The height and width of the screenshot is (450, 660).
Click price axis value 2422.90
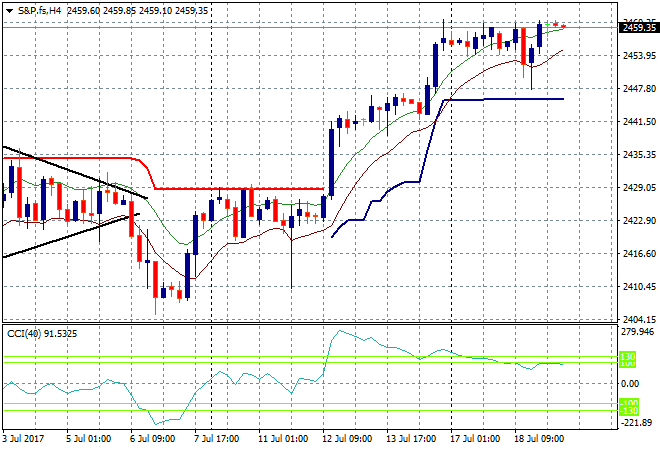pos(639,221)
